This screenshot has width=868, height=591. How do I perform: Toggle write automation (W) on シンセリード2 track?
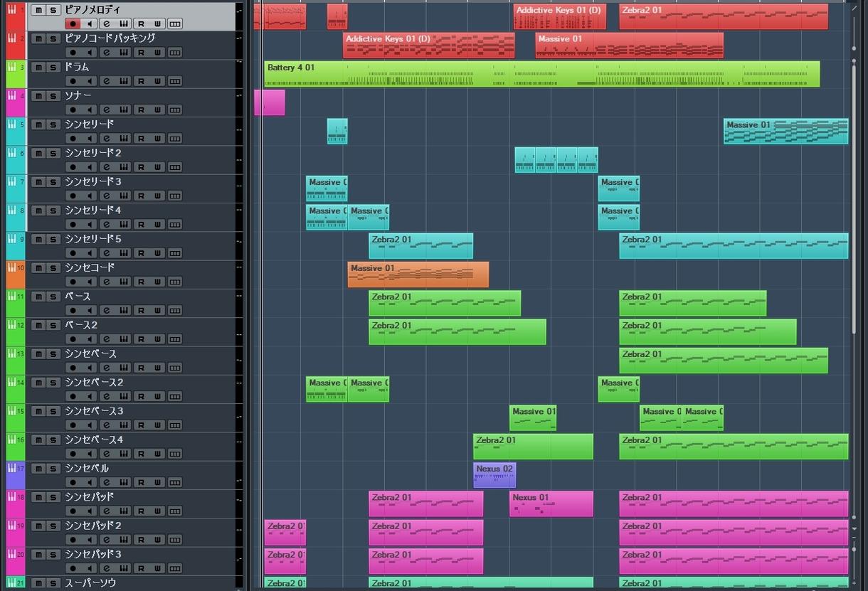157,167
